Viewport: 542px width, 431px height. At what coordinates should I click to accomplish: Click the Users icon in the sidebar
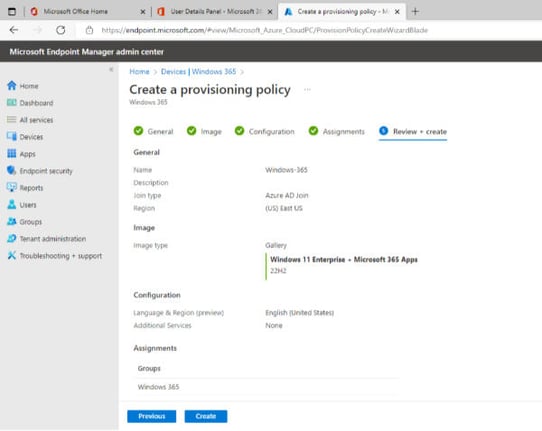pyautogui.click(x=11, y=204)
